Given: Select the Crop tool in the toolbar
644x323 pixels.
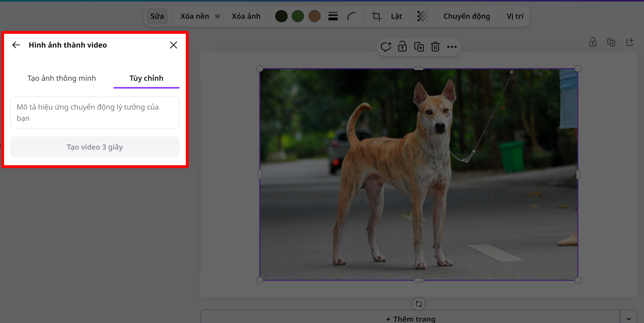Looking at the screenshot, I should [x=376, y=16].
